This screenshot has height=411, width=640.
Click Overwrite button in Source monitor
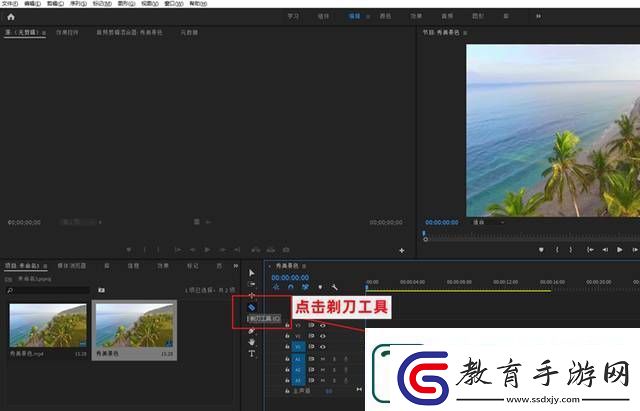pyautogui.click(x=271, y=249)
